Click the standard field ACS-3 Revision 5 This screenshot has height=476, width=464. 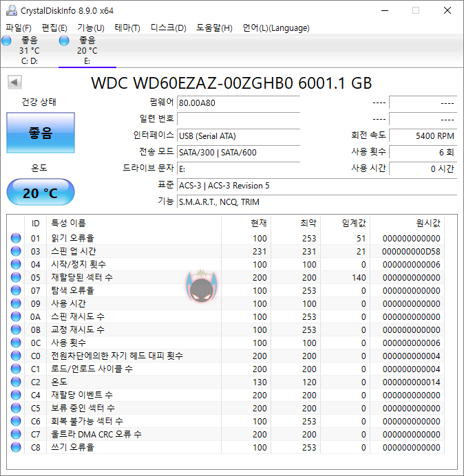[317, 185]
